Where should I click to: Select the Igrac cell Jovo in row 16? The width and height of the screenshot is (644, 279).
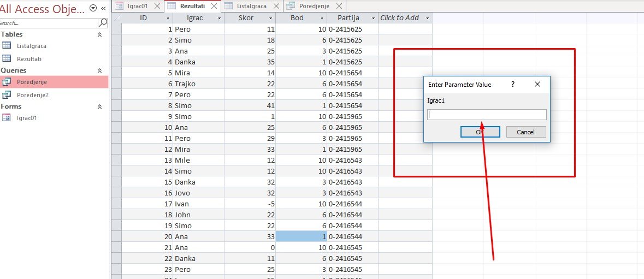click(x=199, y=193)
